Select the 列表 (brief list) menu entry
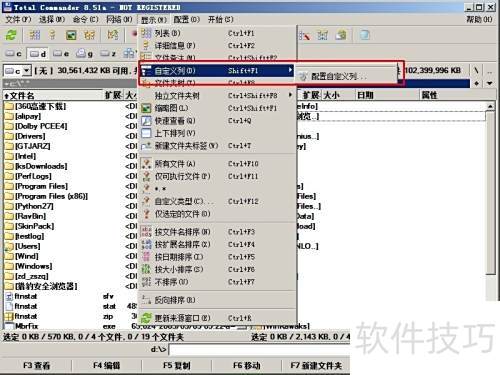Image resolution: width=500 pixels, height=375 pixels. (x=217, y=33)
